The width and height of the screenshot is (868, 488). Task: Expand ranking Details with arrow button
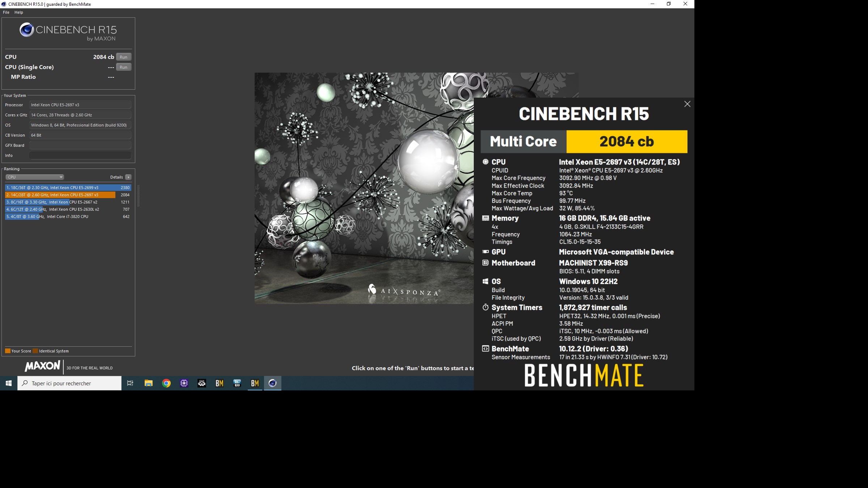[x=128, y=177]
